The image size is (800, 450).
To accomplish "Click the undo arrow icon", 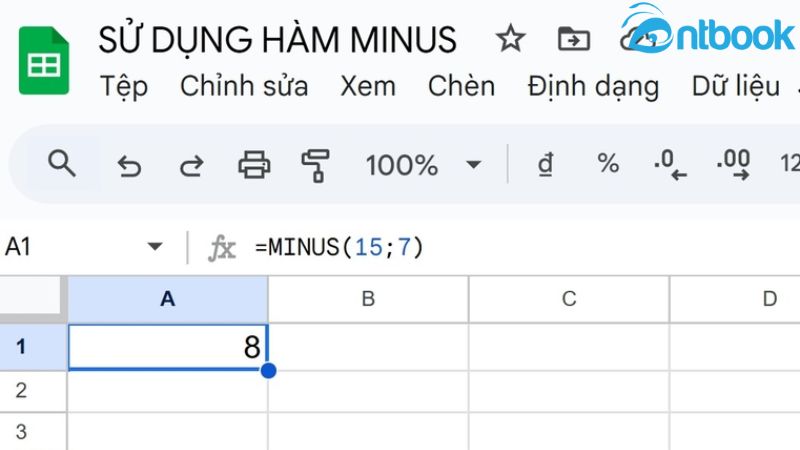I will (x=129, y=165).
